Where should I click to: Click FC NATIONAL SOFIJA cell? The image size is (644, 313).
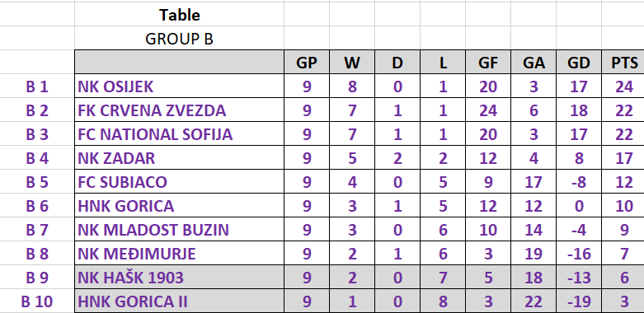coord(179,133)
